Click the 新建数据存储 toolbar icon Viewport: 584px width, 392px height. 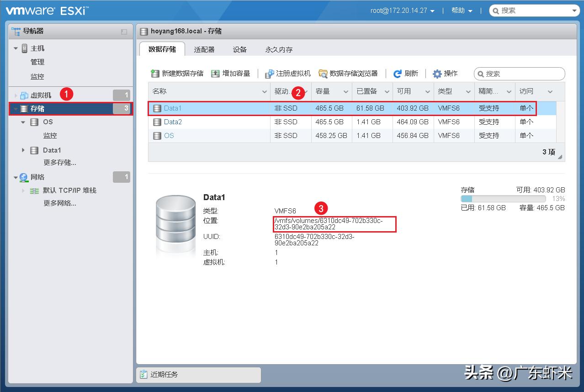point(155,73)
